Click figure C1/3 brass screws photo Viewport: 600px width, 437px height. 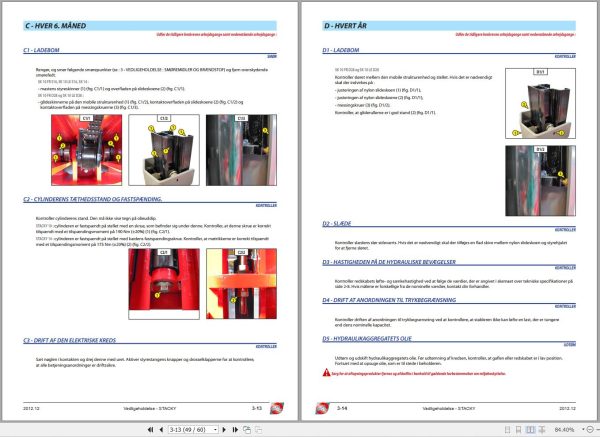[x=241, y=150]
